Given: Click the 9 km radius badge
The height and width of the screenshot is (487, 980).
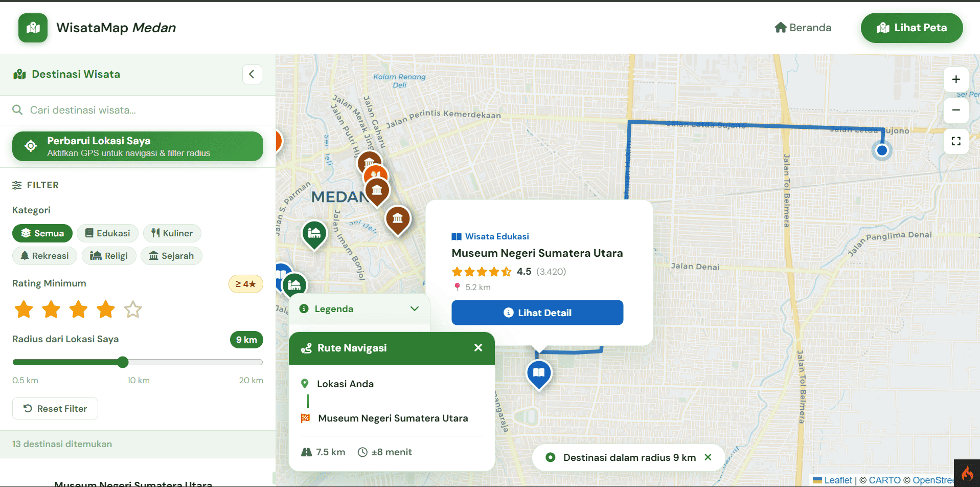Looking at the screenshot, I should (246, 340).
